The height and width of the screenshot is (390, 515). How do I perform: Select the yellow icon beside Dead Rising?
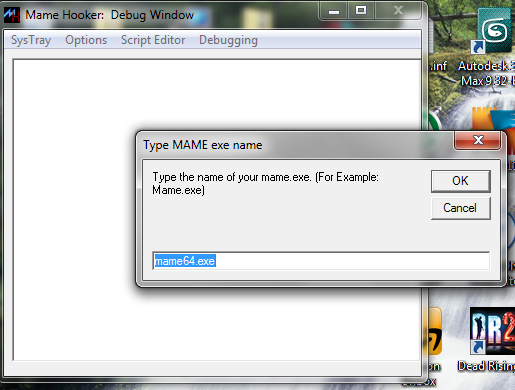pyautogui.click(x=435, y=332)
